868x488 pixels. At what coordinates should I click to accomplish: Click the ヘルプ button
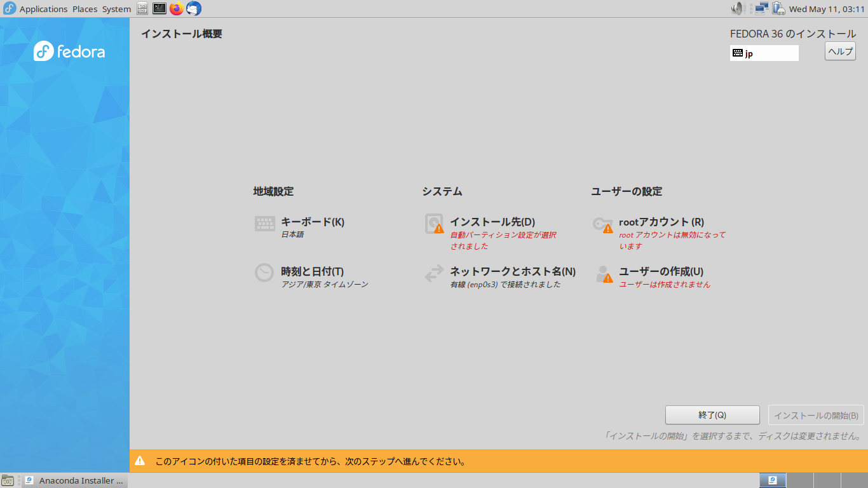coord(840,51)
